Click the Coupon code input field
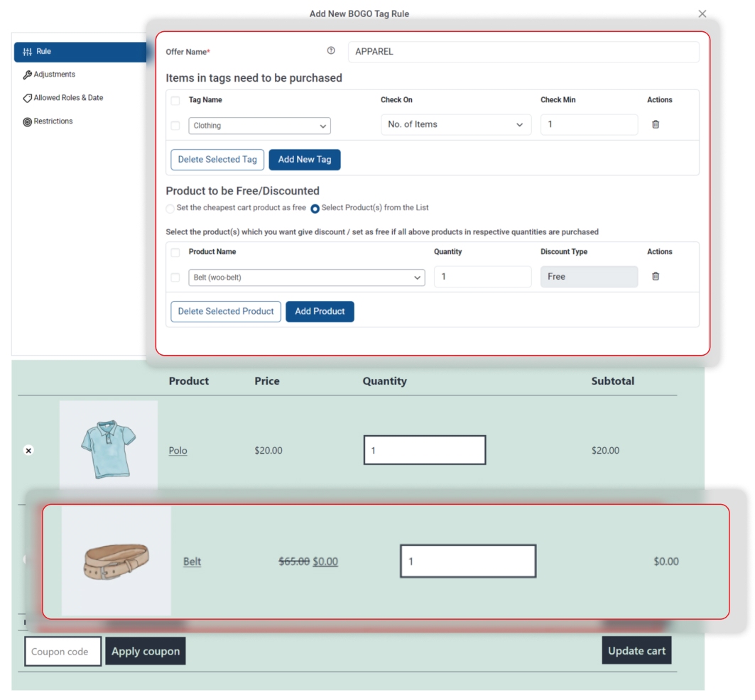This screenshot has height=700, width=755. (x=63, y=650)
